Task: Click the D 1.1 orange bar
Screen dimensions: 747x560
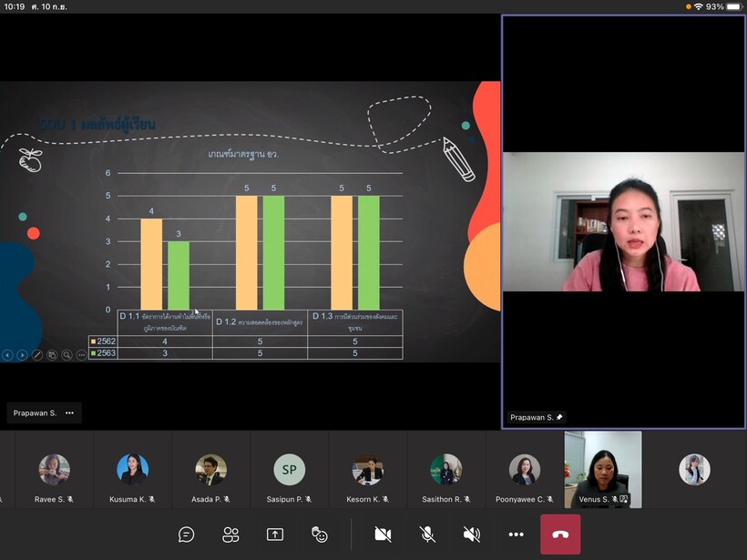Action: (151, 264)
